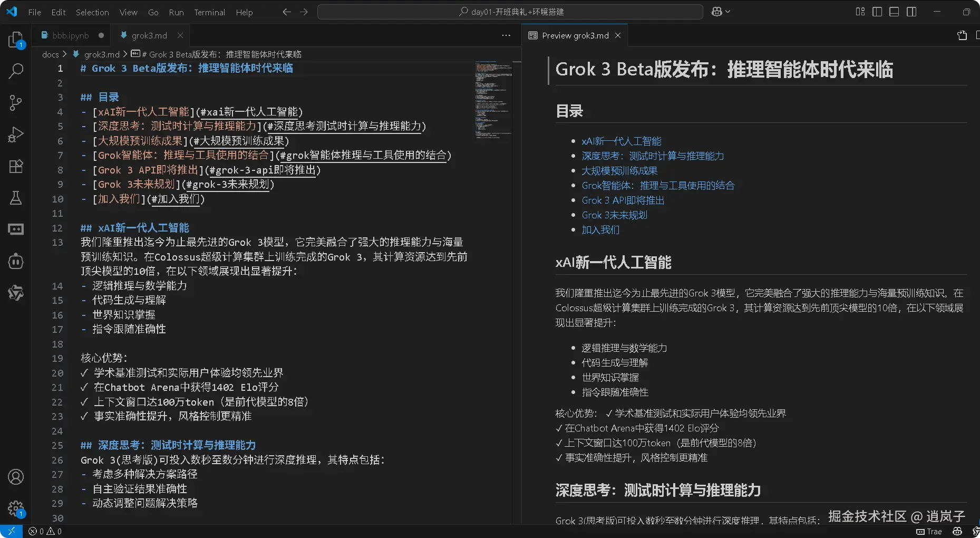Open the Source Control view
Viewport: 980px width, 538px height.
coord(16,103)
